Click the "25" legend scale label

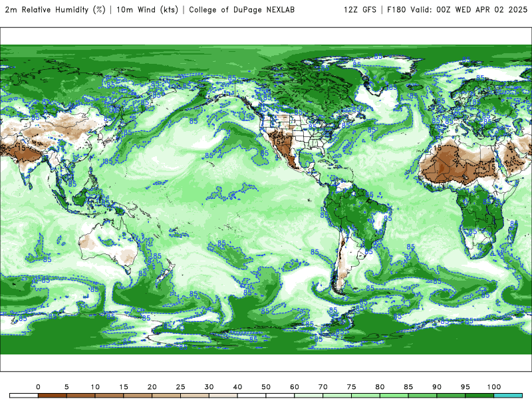[x=180, y=387]
